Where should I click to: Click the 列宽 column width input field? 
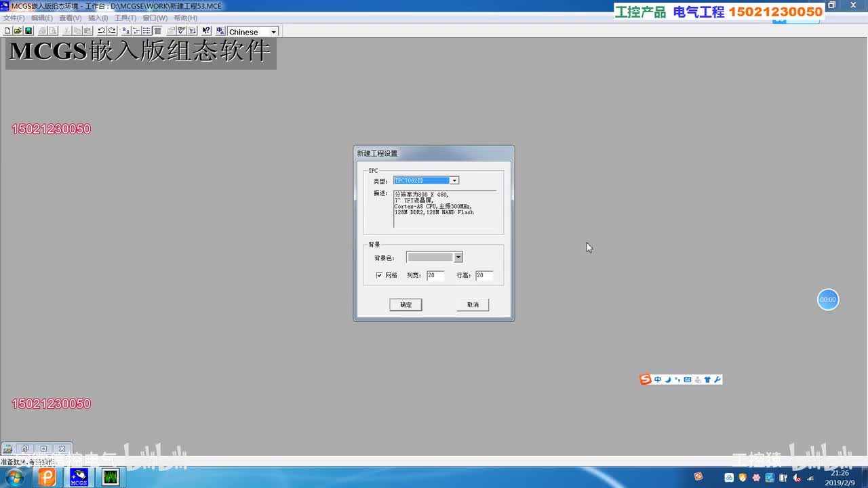pyautogui.click(x=435, y=275)
